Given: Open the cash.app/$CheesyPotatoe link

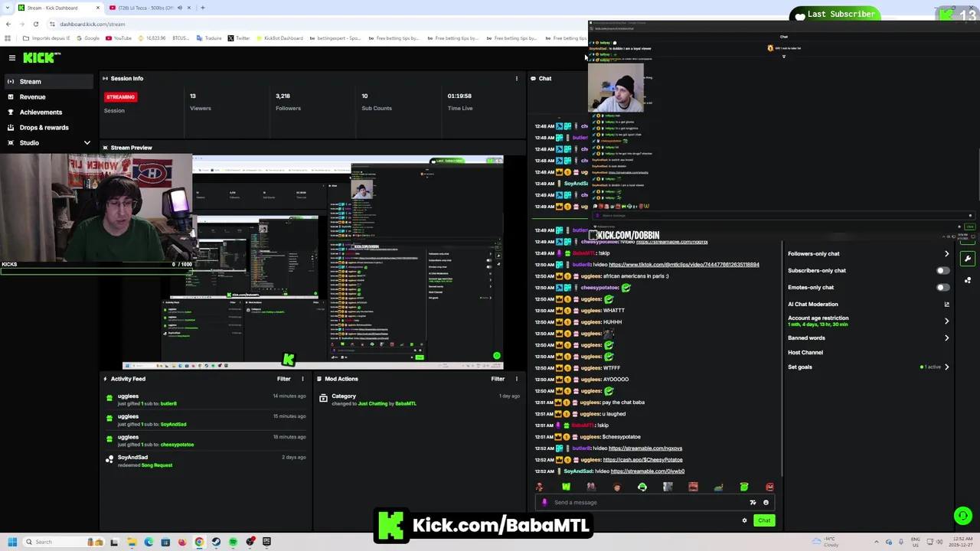Looking at the screenshot, I should [x=642, y=460].
